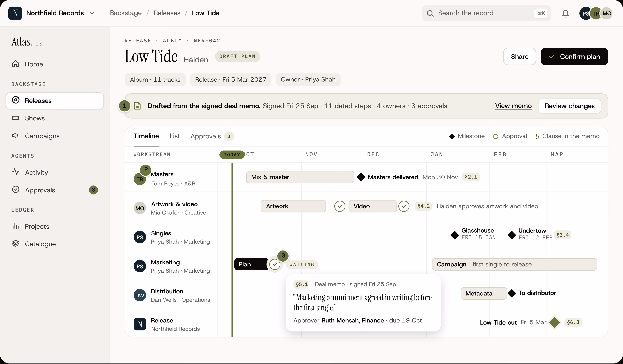Select the Mix & master bar
This screenshot has height=364, width=623.
coord(300,177)
